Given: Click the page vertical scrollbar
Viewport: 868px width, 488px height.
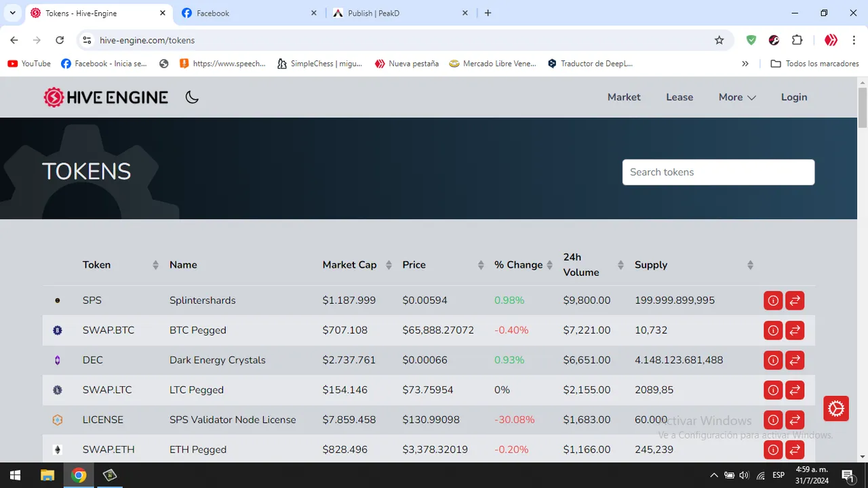Looking at the screenshot, I should coord(863,107).
